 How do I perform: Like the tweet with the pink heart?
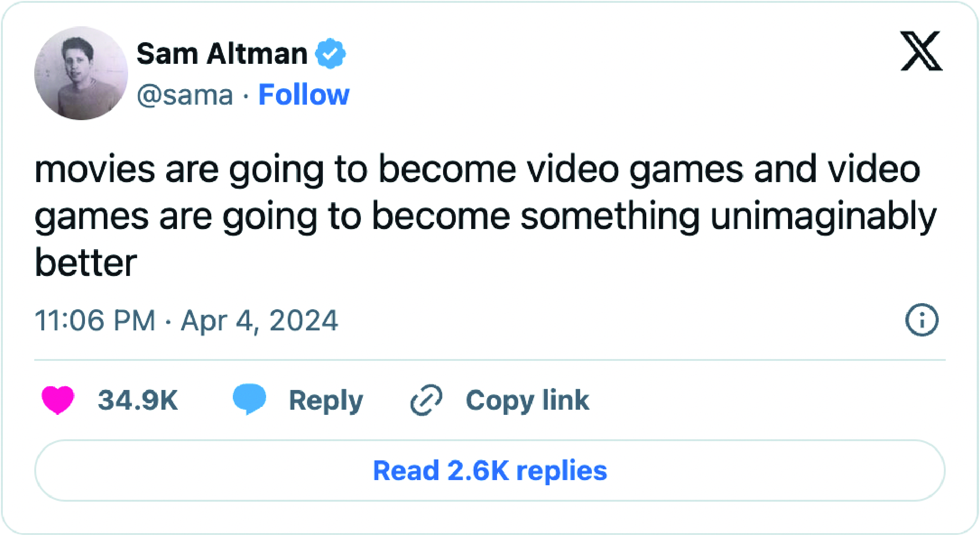tap(58, 400)
